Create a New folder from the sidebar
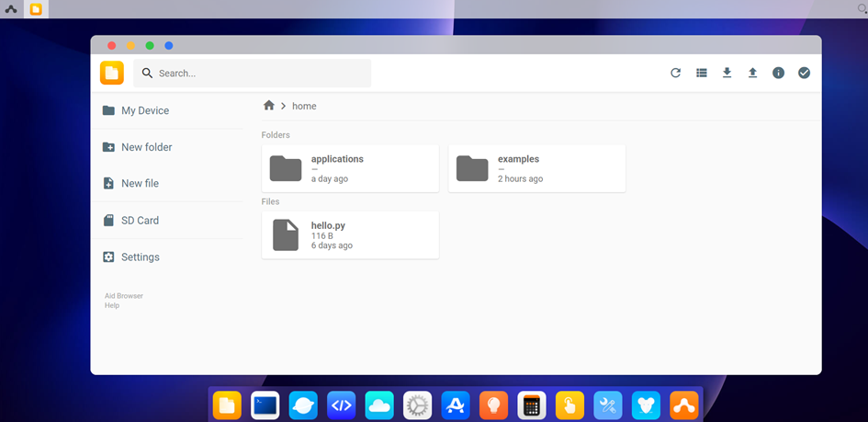This screenshot has width=868, height=422. coord(166,147)
